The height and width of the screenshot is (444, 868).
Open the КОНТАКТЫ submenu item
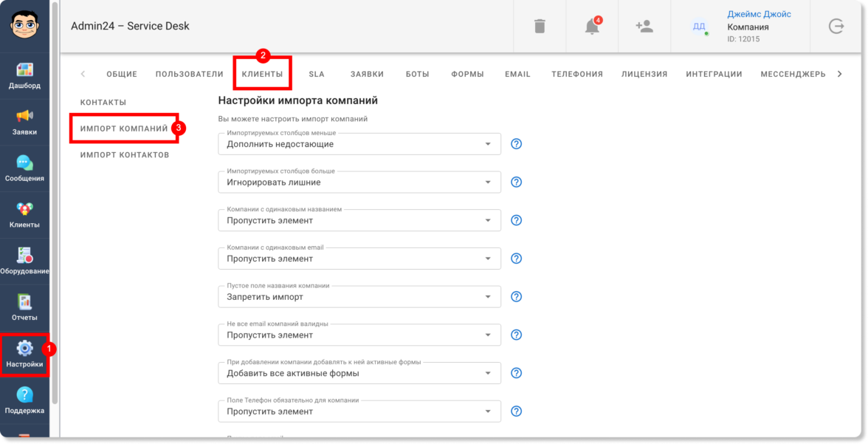[103, 103]
